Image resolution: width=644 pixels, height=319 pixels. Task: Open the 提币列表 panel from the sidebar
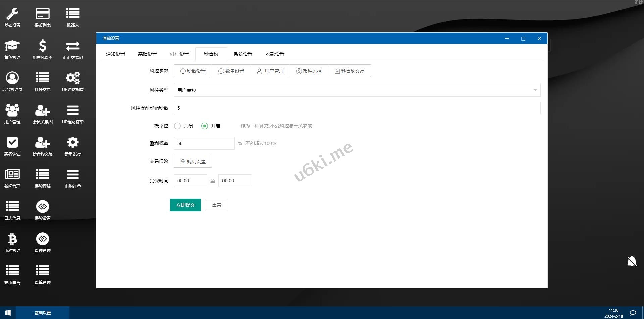pyautogui.click(x=42, y=16)
